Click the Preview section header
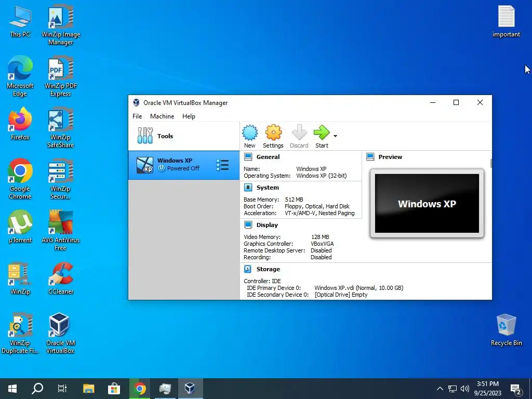This screenshot has height=399, width=532. pos(390,157)
